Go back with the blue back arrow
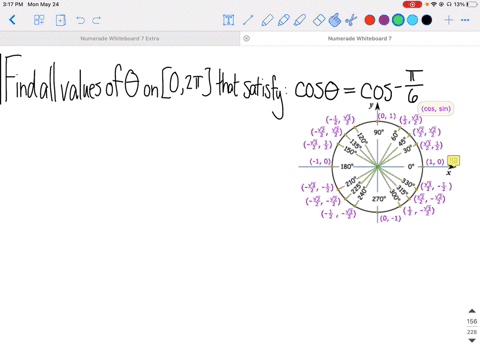 click(12, 20)
